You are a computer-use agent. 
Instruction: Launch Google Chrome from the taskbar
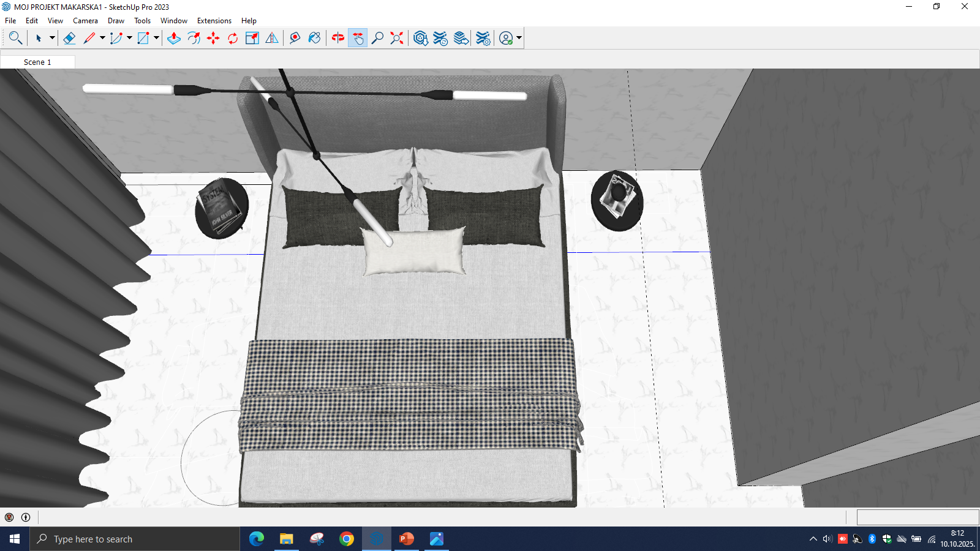click(347, 539)
